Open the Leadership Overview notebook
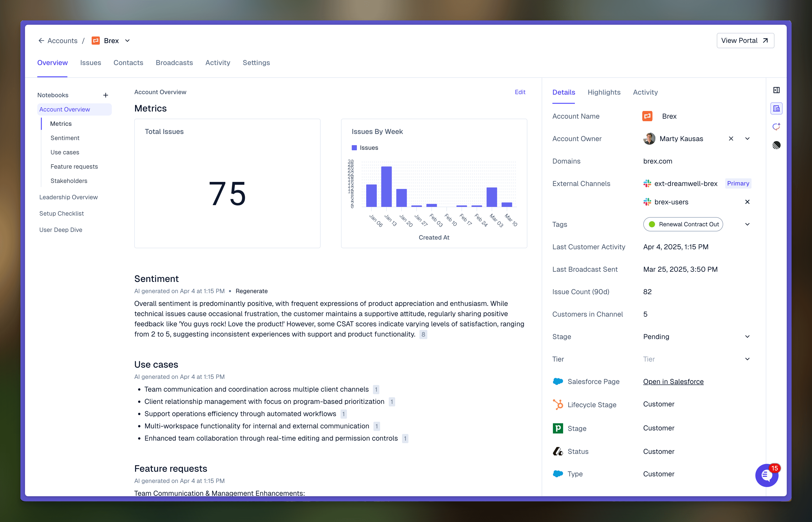This screenshot has width=812, height=522. coord(68,197)
